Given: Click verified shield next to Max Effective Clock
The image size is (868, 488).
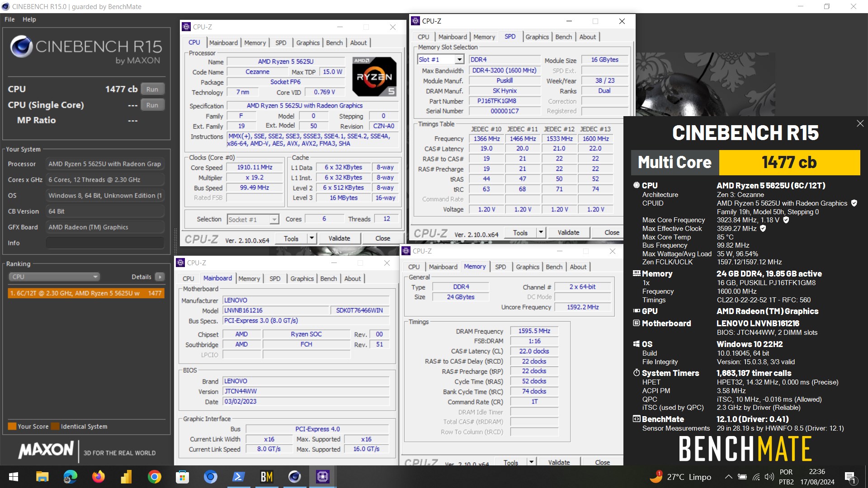Looking at the screenshot, I should coord(763,229).
